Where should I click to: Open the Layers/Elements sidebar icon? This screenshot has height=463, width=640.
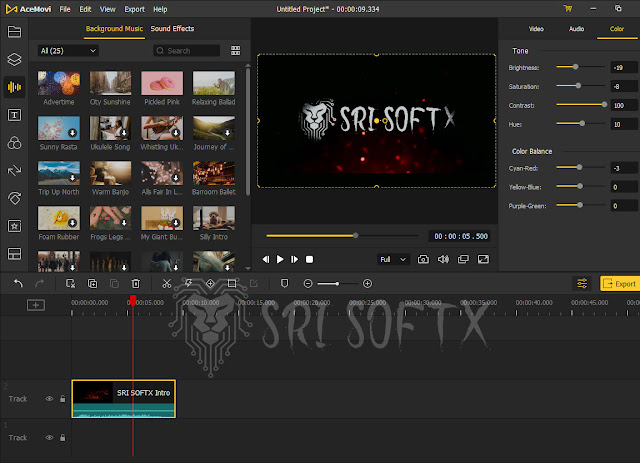(x=14, y=60)
